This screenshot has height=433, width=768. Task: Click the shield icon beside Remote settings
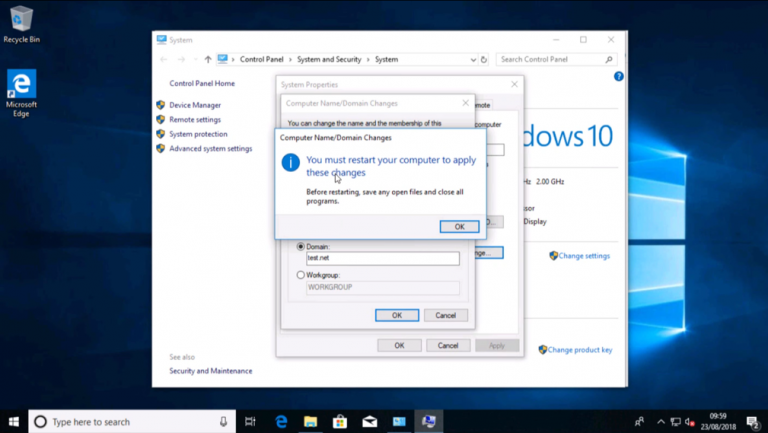coord(161,120)
